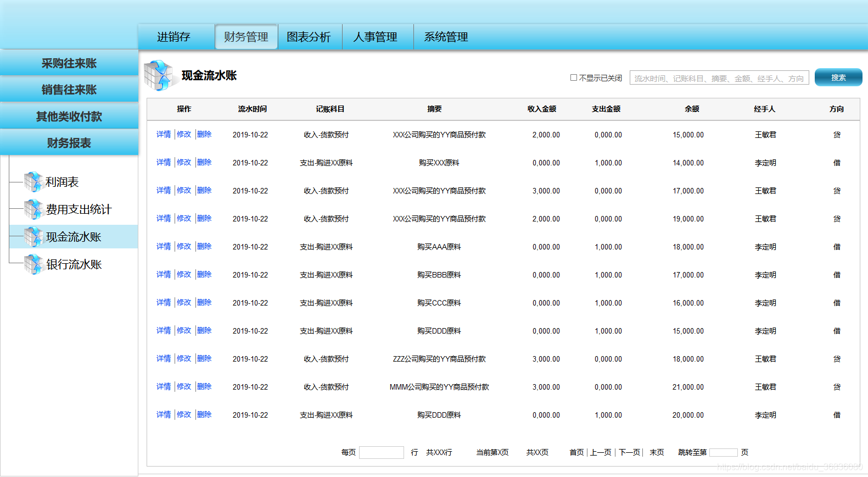Click the cube icon beside 现金流水账 in sidebar

pos(33,237)
